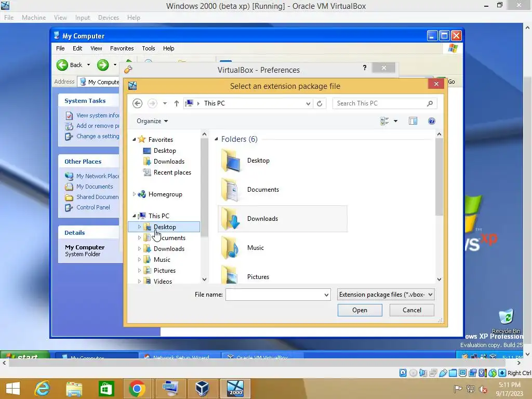Expand the Music node under This PC
This screenshot has width=532, height=399.
(139, 260)
